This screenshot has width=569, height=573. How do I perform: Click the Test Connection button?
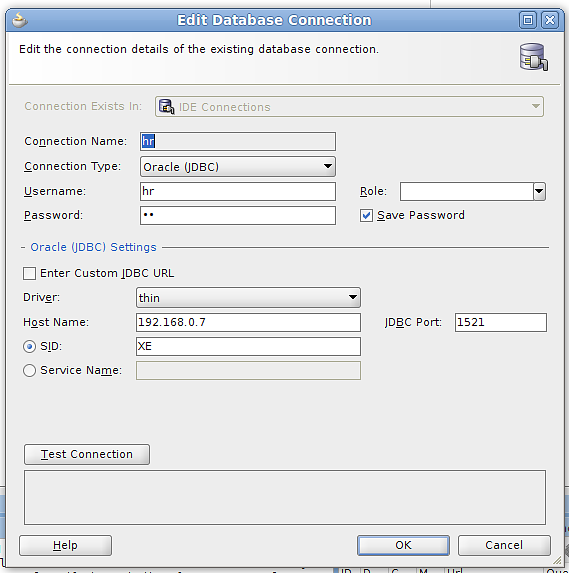click(x=87, y=454)
